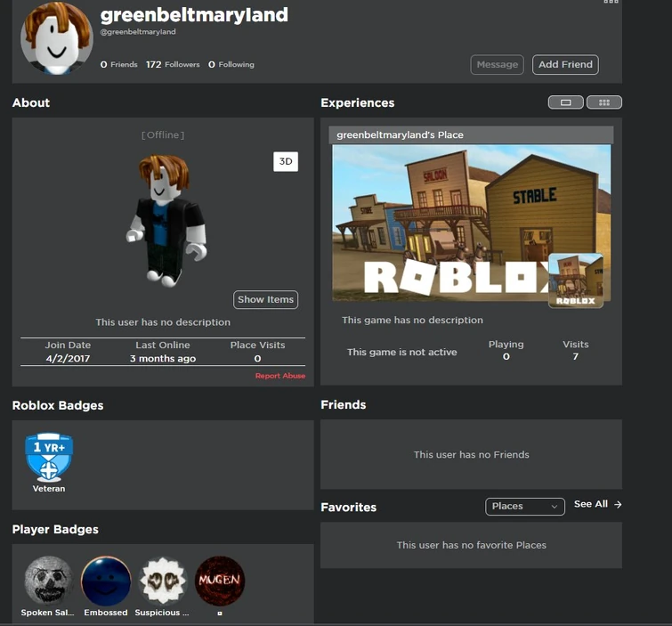This screenshot has width=672, height=626.
Task: Open the 0 Following list
Action: pyautogui.click(x=231, y=64)
